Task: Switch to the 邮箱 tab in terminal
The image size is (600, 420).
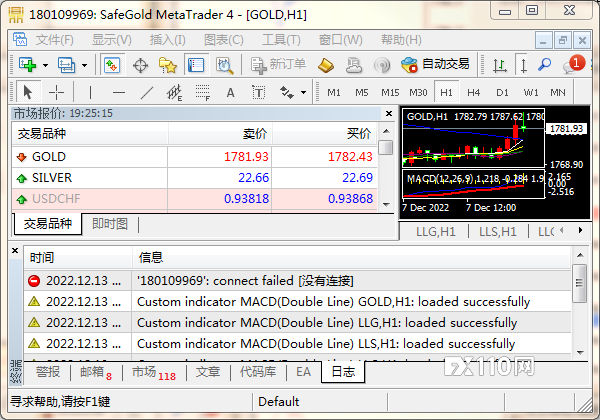Action: coord(96,372)
